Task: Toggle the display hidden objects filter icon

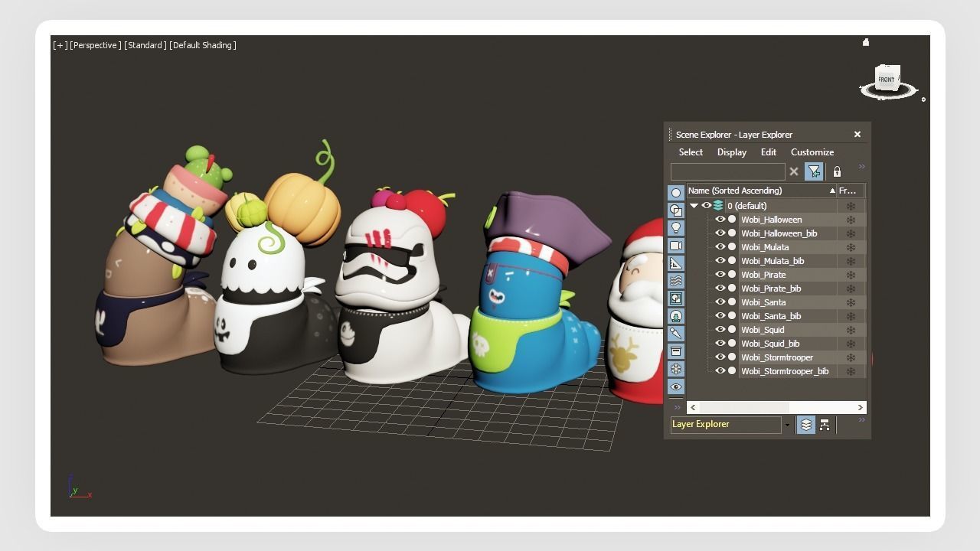Action: point(676,386)
